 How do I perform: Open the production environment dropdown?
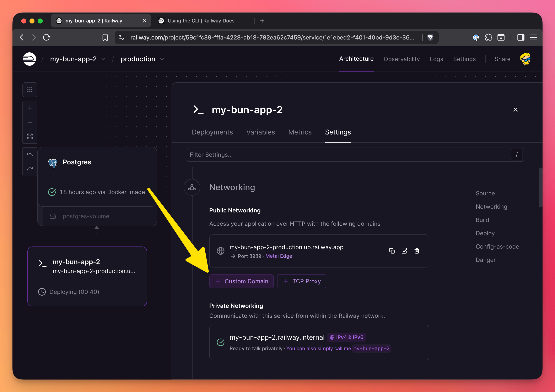pos(162,59)
